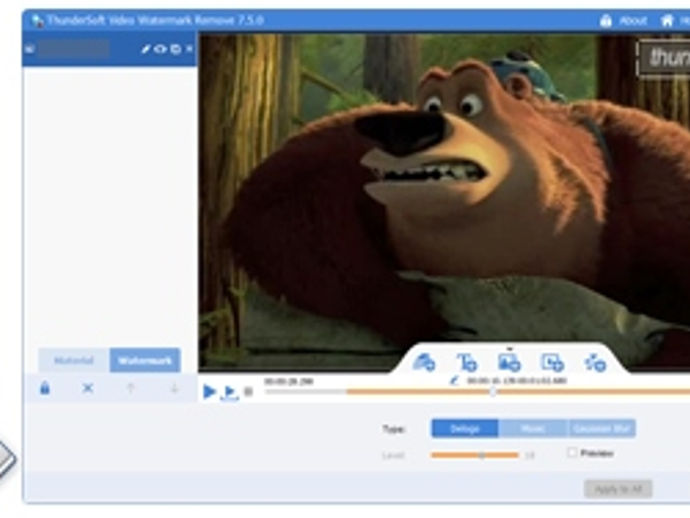Switch to the Watermark tab
The image size is (690, 518).
point(145,360)
